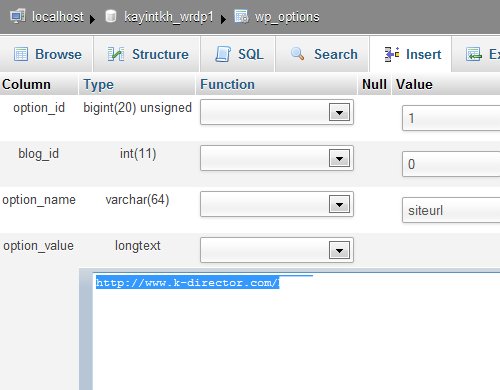
Task: Click the option_id column name
Action: pyautogui.click(x=39, y=108)
